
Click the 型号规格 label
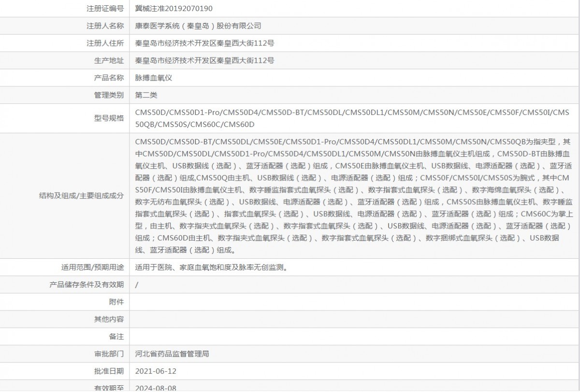click(x=109, y=118)
